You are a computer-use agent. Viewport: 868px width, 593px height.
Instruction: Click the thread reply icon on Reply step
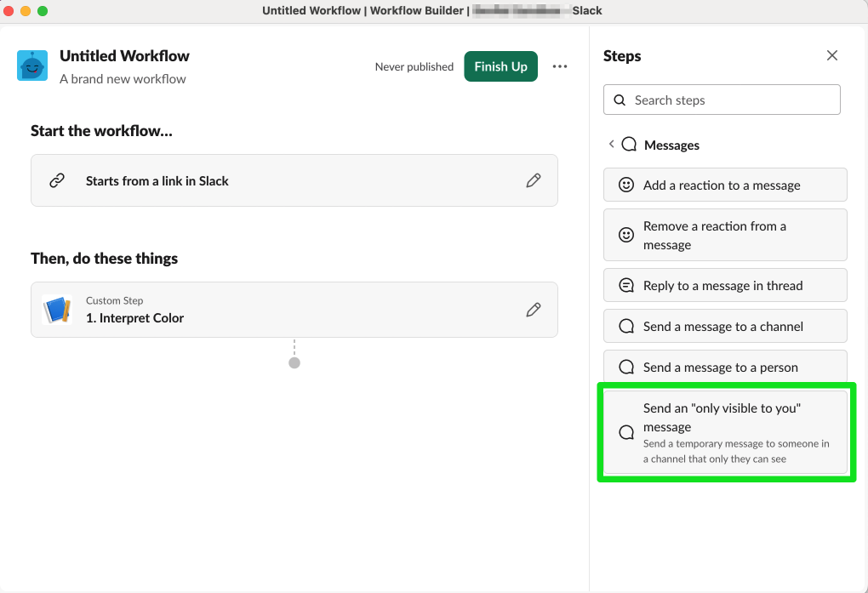pos(625,285)
